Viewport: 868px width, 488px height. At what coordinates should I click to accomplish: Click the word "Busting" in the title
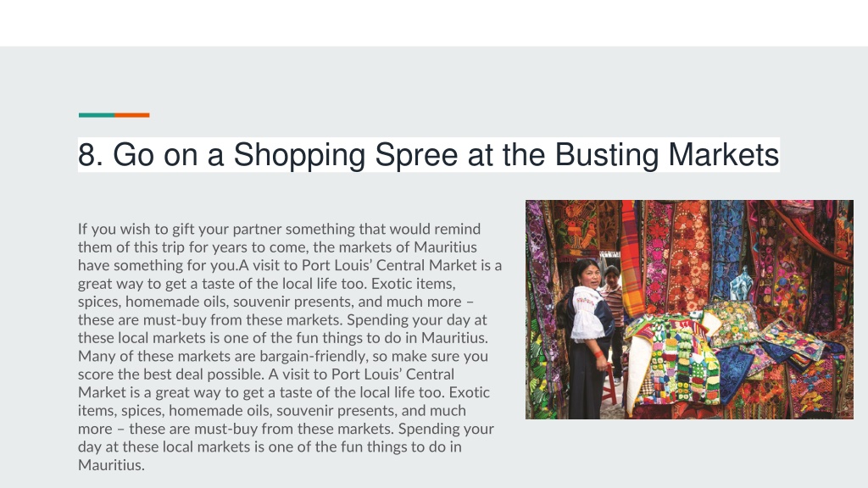coord(606,155)
